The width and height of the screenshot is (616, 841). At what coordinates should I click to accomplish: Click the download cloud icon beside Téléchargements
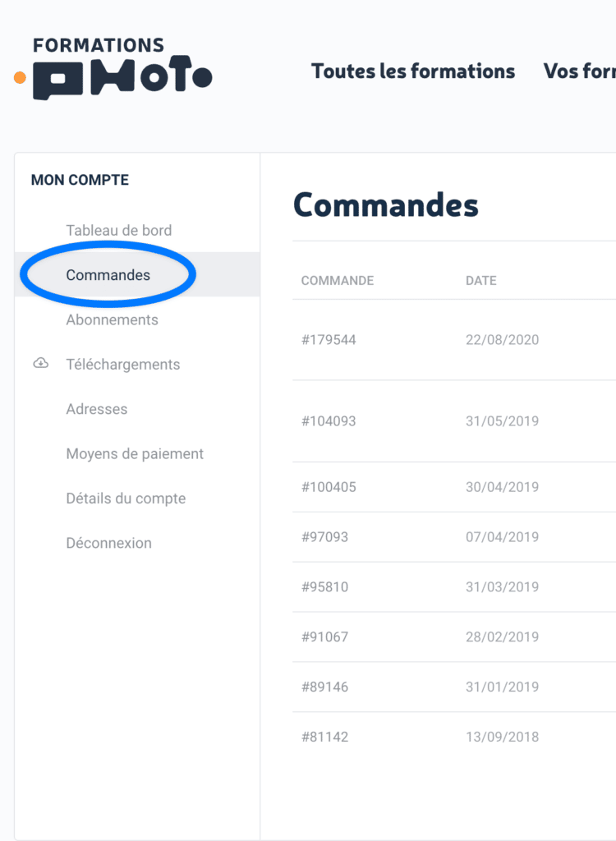[40, 364]
